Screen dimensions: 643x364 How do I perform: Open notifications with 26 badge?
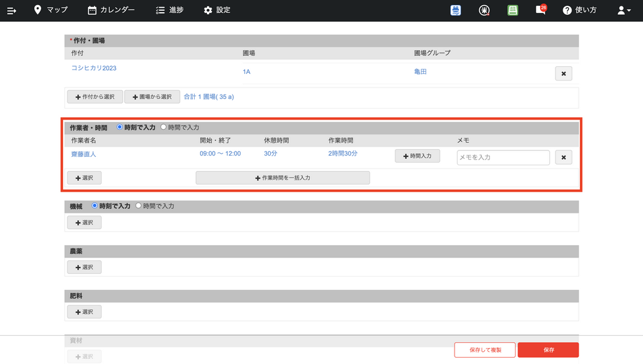[x=541, y=10]
